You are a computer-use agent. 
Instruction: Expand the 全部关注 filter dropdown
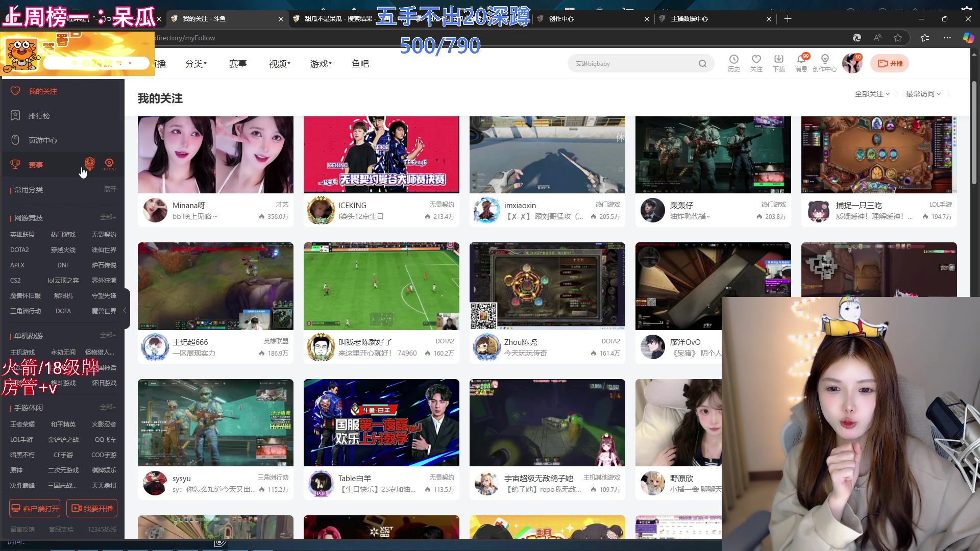[872, 94]
